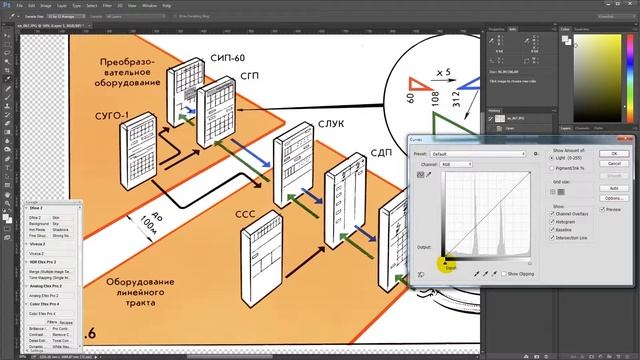Select the History Brush tool
Screen dimensions: 640x360
tap(7, 115)
